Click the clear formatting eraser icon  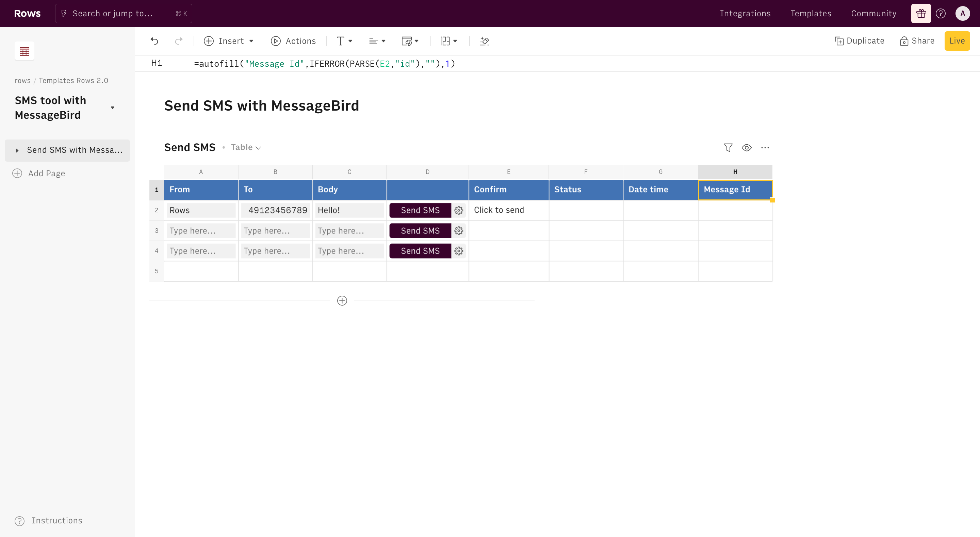[484, 41]
